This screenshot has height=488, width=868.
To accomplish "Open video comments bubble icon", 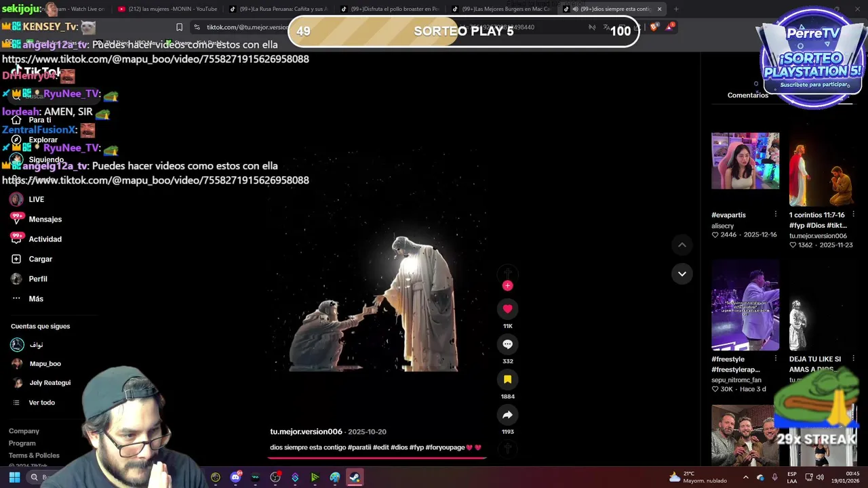I will (507, 344).
